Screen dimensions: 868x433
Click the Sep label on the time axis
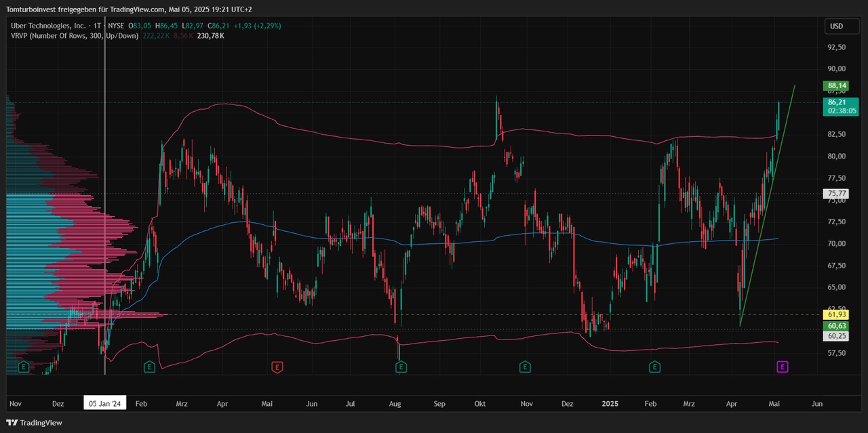[439, 403]
